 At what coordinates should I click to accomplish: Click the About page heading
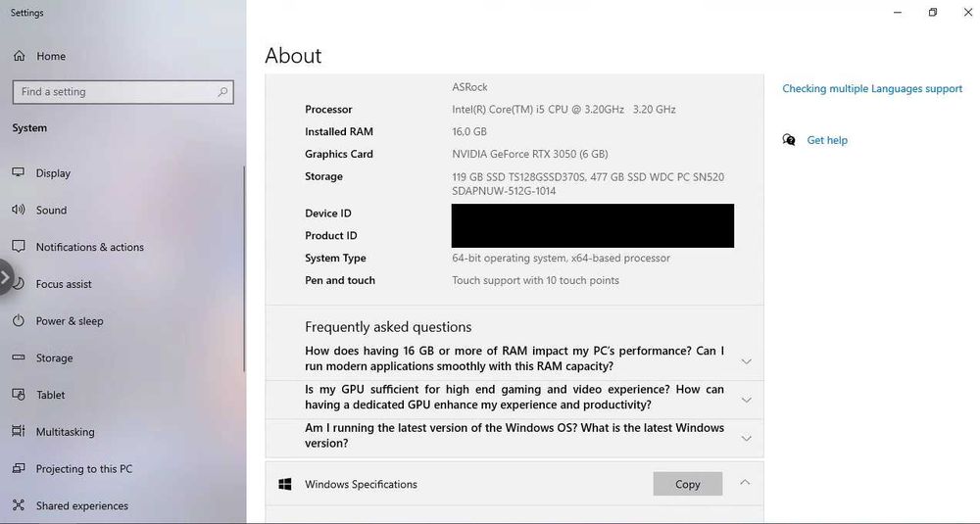[293, 56]
